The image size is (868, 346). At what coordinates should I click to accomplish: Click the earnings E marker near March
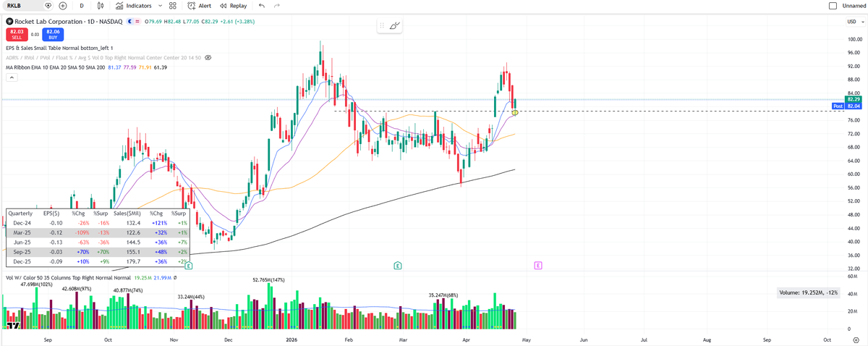pyautogui.click(x=397, y=266)
